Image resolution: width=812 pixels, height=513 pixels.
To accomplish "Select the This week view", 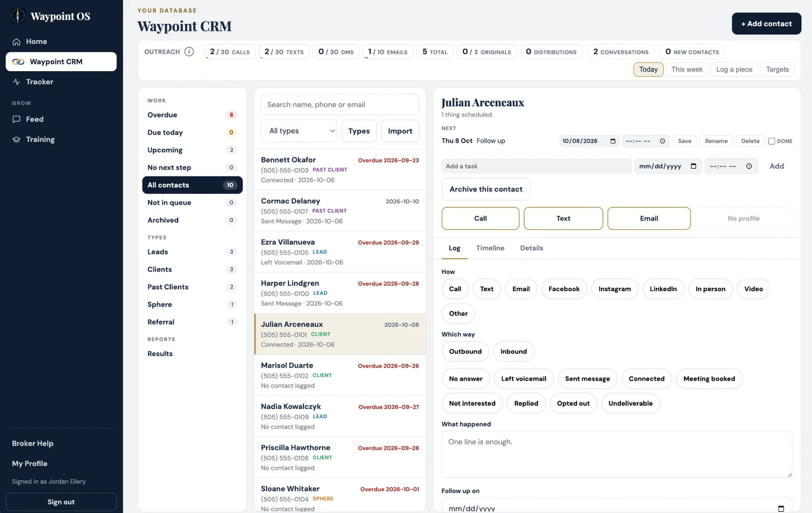I will click(687, 70).
